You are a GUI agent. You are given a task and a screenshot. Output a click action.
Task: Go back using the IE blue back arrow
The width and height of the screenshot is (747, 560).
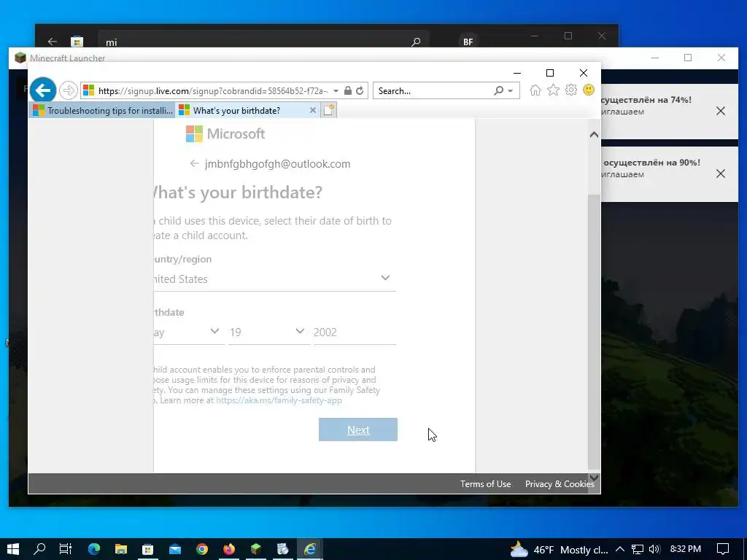tap(43, 90)
